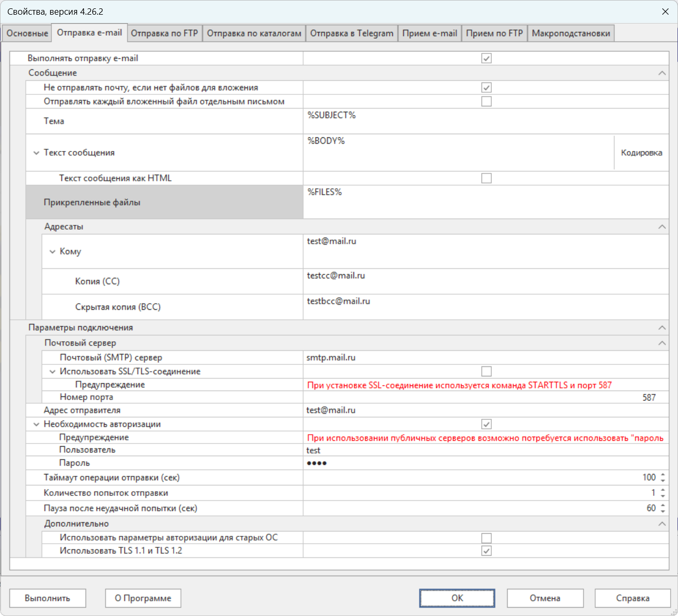Viewport: 678px width, 616px height.
Task: Toggle Выполнять отправку e-mail checkbox
Action: click(x=486, y=58)
